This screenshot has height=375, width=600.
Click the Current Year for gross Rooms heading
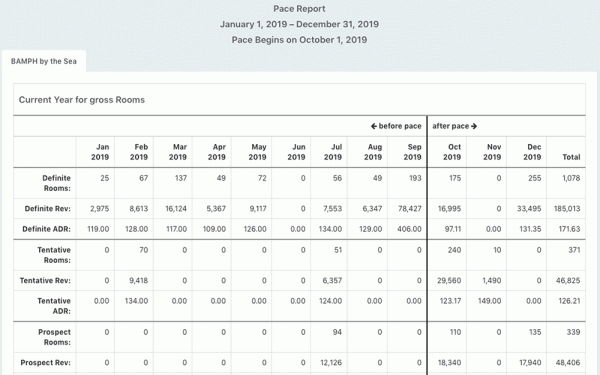click(82, 100)
